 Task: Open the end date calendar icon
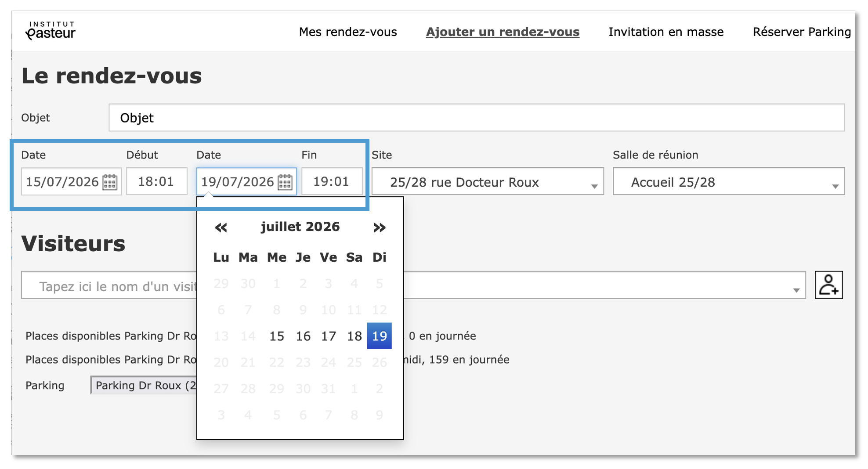pyautogui.click(x=285, y=182)
